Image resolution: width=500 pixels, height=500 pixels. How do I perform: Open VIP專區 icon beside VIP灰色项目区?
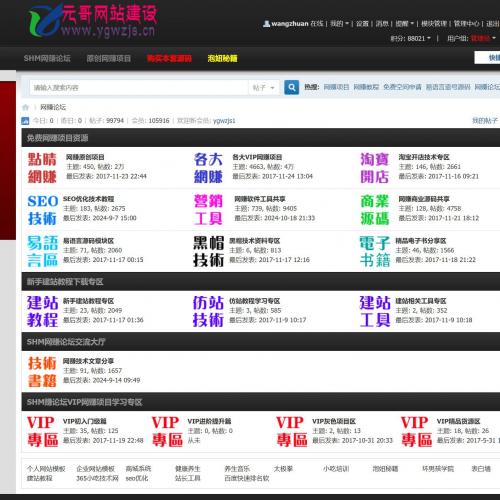click(x=292, y=432)
